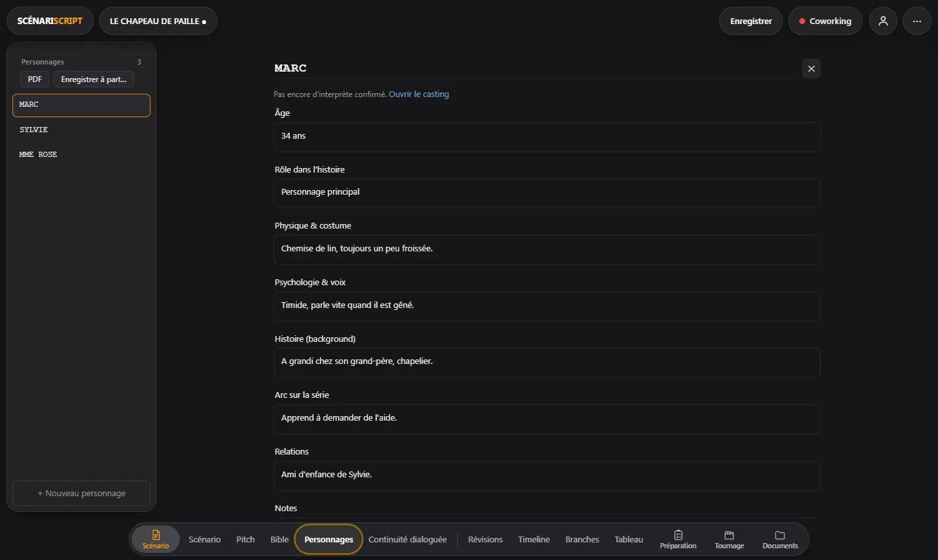
Task: Edit the Âge field showing 34 ans
Action: click(x=547, y=137)
